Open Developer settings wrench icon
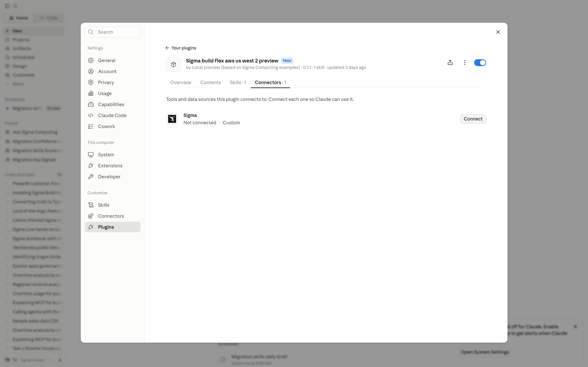 pyautogui.click(x=91, y=177)
